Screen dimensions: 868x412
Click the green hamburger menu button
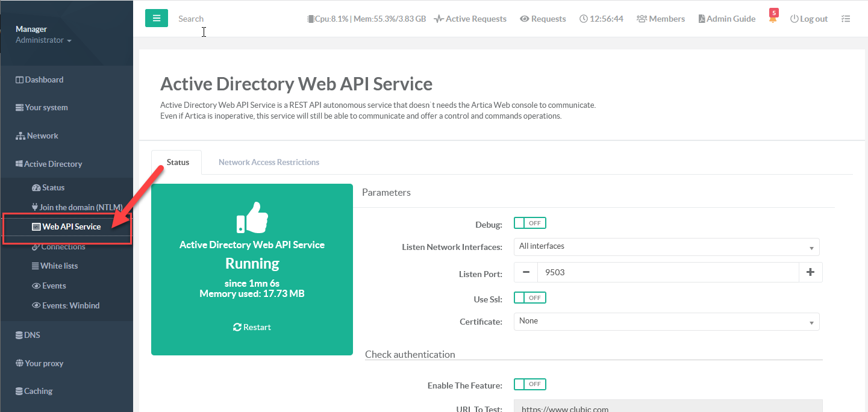157,18
